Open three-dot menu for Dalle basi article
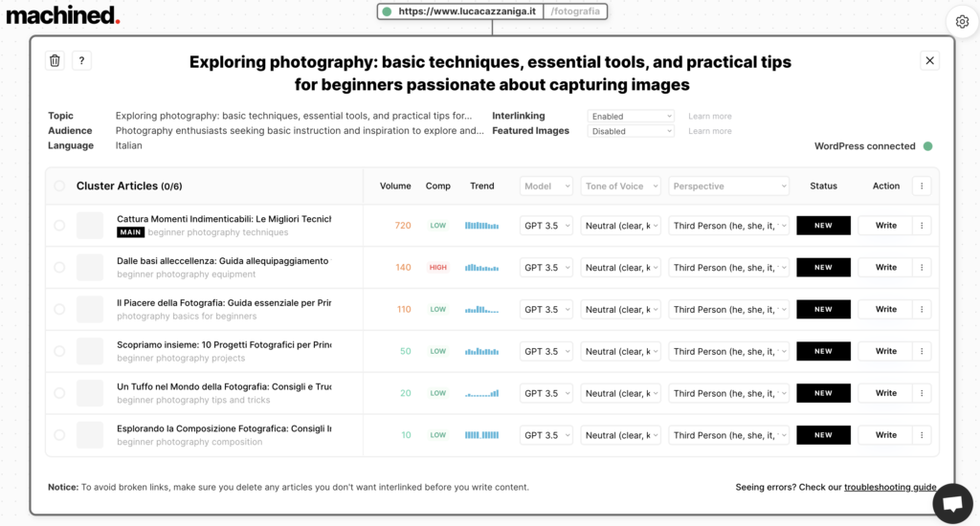 coord(922,268)
